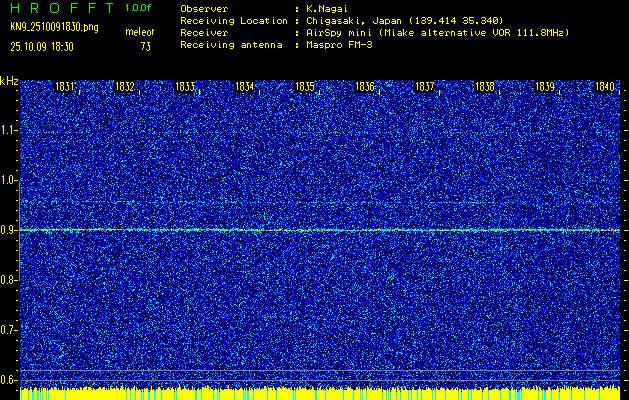629x400 pixels.
Task: Click the 1835 time marker
Action: pos(305,88)
